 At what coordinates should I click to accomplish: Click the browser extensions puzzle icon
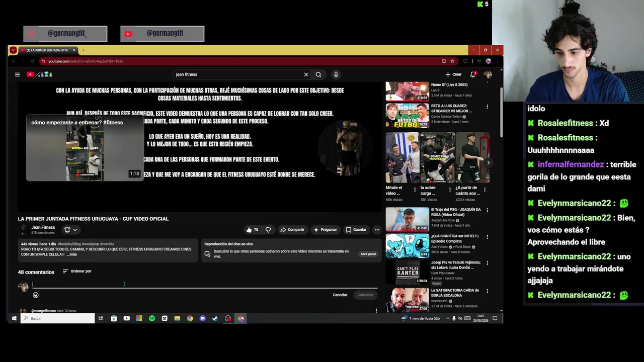(x=465, y=61)
